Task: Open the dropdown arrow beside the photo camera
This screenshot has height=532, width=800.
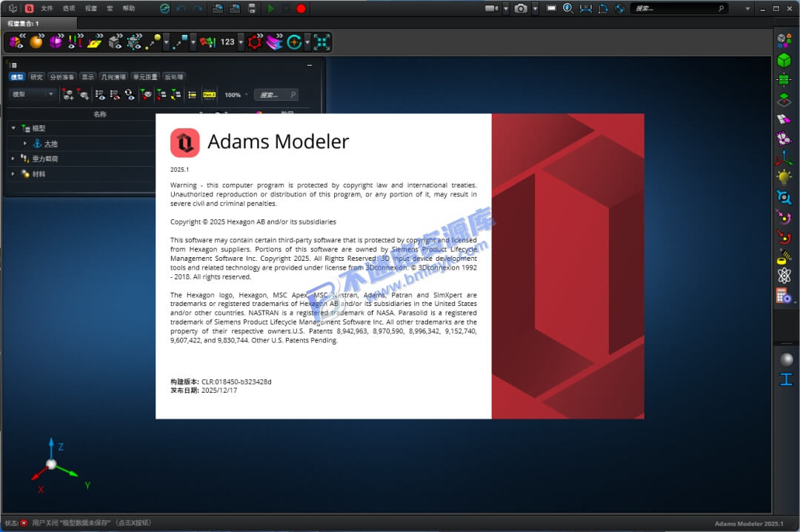Action: [x=535, y=8]
